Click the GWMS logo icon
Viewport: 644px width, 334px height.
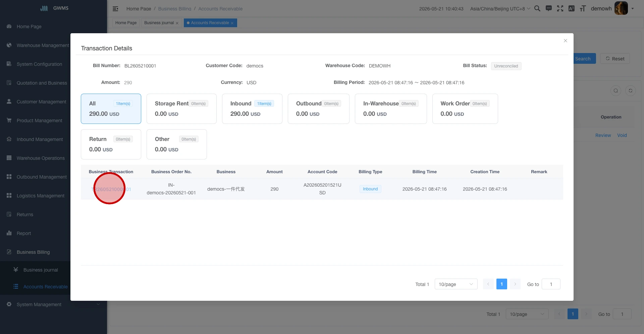tap(44, 8)
